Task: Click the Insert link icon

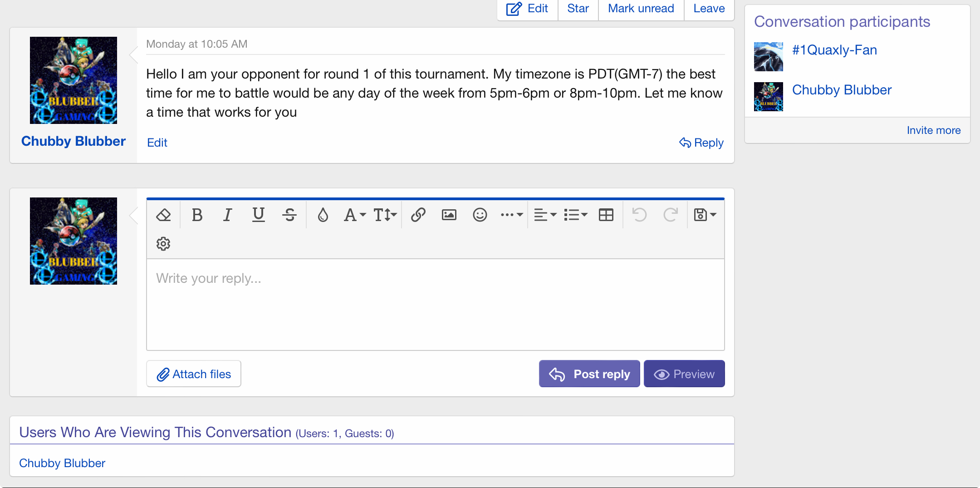Action: (x=418, y=215)
